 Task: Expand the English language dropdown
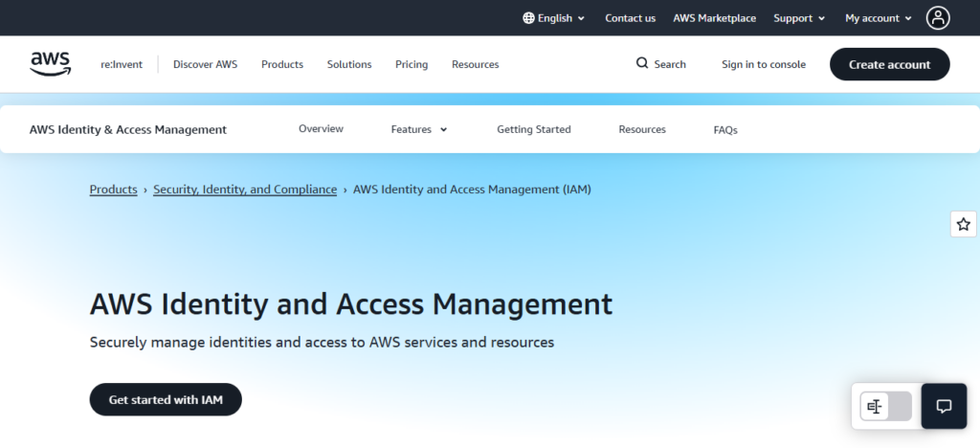[554, 18]
